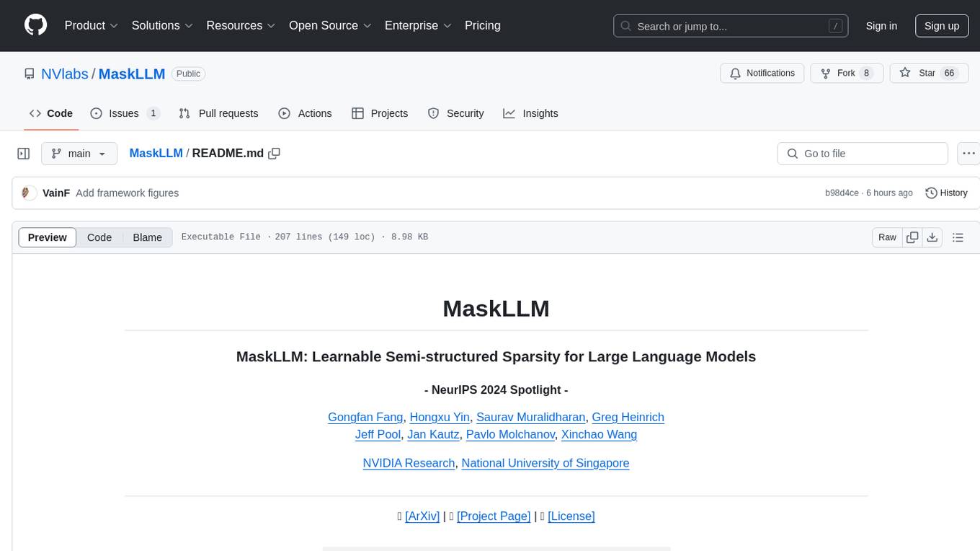Open the Product menu
Image resolution: width=980 pixels, height=551 pixels.
click(x=92, y=25)
